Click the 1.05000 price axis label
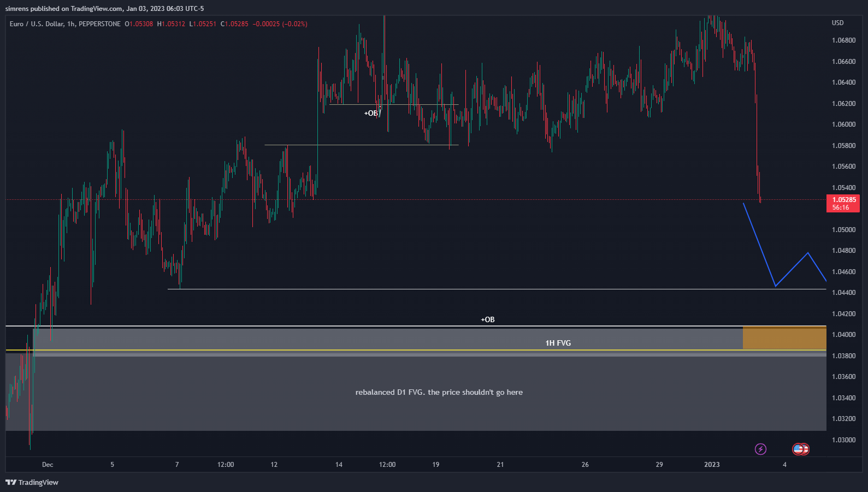Viewport: 868px width, 492px height. point(843,230)
